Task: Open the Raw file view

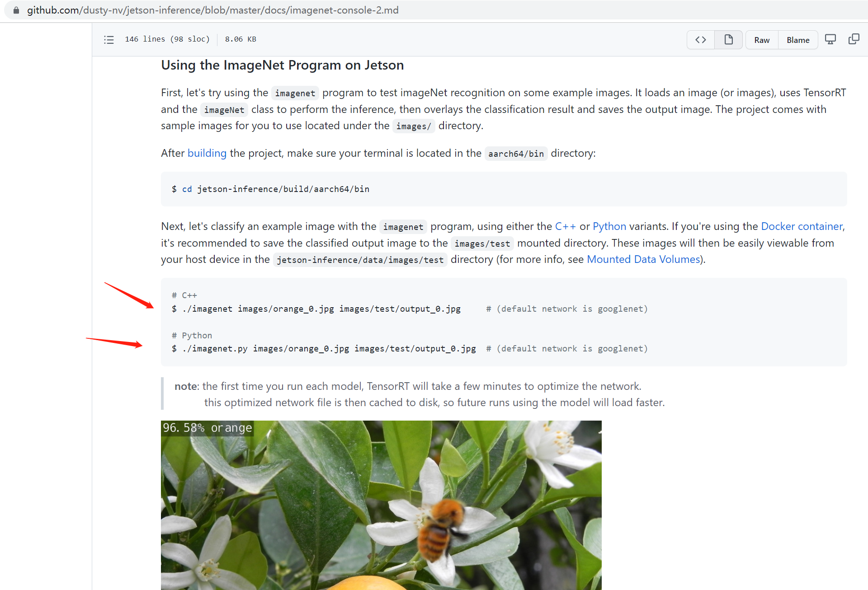Action: pos(762,40)
